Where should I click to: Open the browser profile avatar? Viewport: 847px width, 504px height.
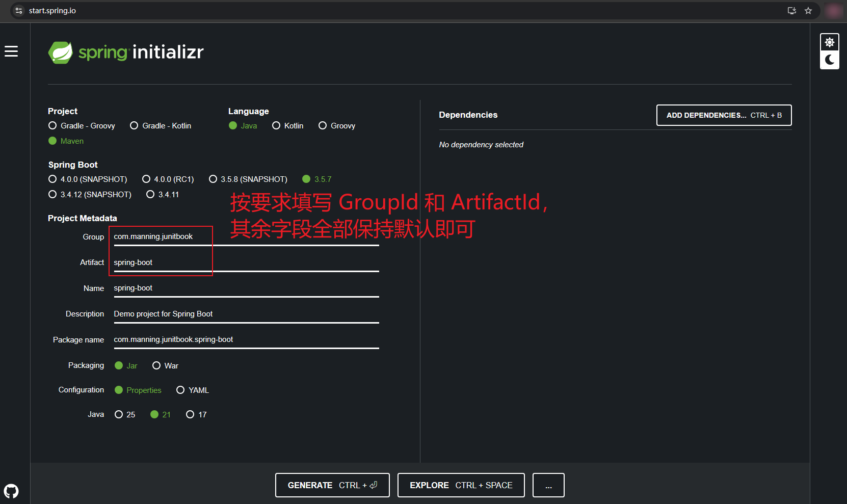click(834, 11)
